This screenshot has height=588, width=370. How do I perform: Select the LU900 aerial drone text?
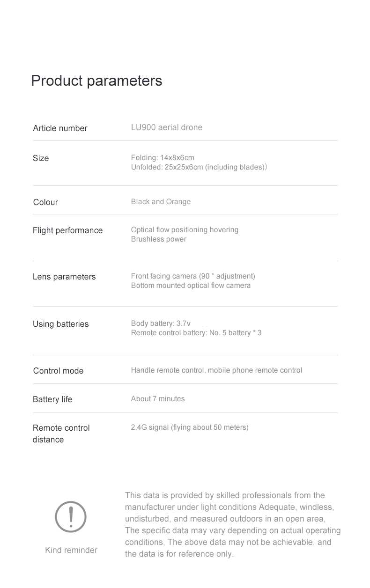(x=167, y=127)
